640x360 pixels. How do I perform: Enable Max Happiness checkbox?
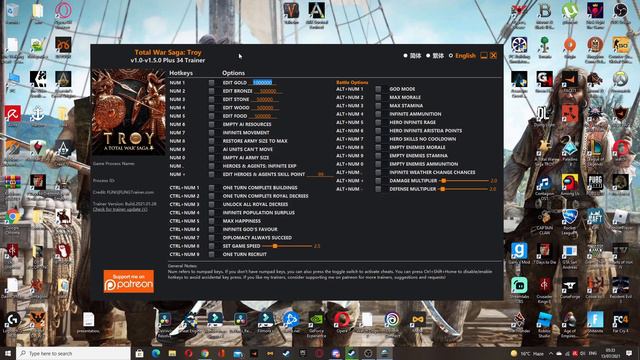(x=211, y=221)
